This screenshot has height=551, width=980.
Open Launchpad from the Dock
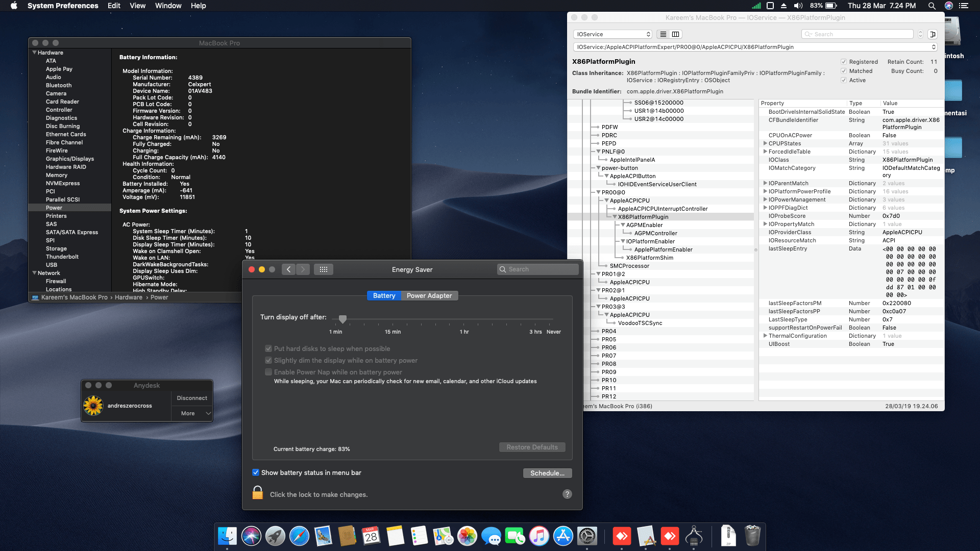275,536
